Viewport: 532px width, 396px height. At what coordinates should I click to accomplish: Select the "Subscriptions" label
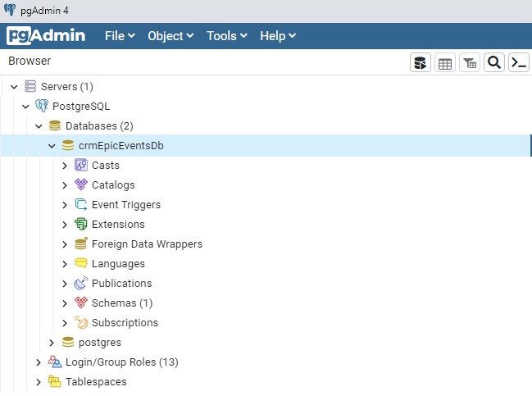pyautogui.click(x=125, y=323)
